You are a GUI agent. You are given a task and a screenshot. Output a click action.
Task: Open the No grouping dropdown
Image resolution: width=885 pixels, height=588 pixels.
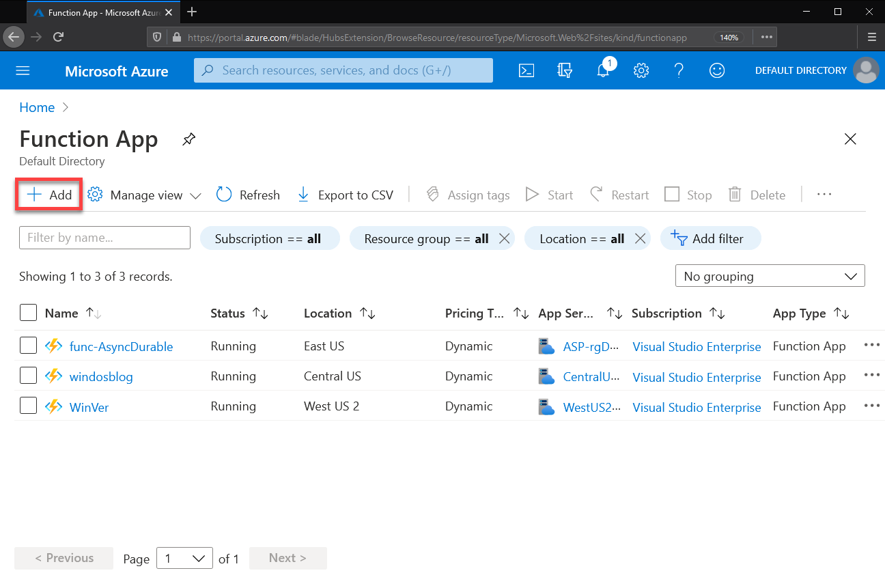[770, 276]
